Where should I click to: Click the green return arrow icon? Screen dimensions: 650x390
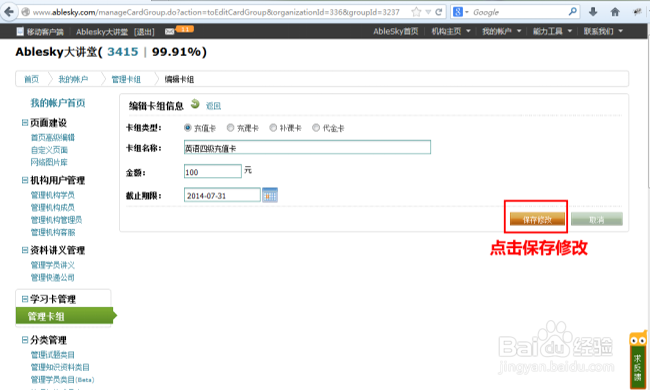point(195,104)
